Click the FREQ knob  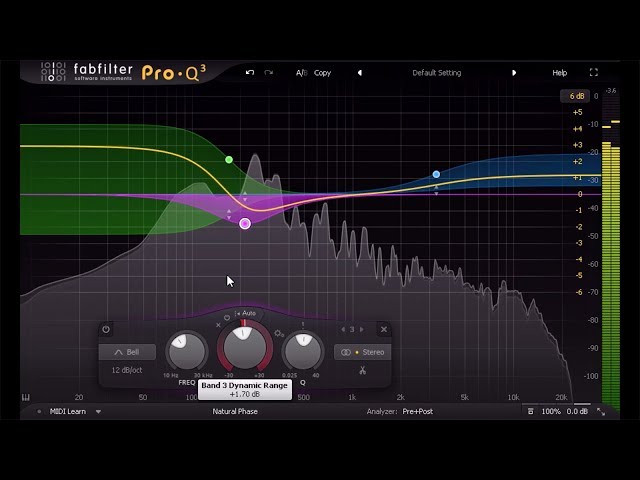(x=187, y=351)
